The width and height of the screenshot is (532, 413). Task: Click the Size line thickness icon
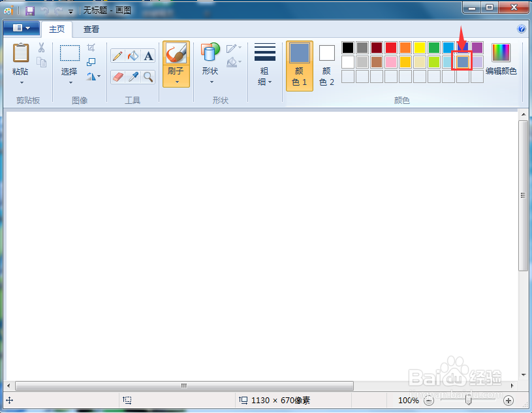pyautogui.click(x=264, y=52)
